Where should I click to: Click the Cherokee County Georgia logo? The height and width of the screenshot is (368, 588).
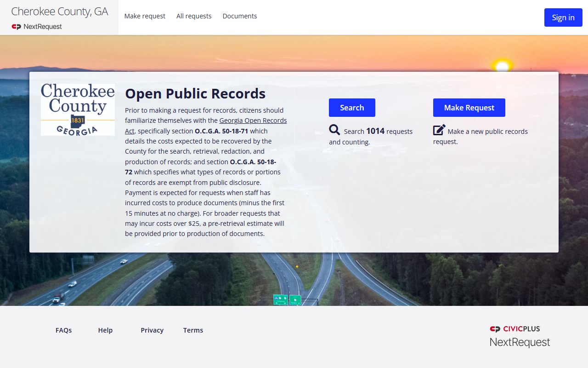[x=78, y=109]
